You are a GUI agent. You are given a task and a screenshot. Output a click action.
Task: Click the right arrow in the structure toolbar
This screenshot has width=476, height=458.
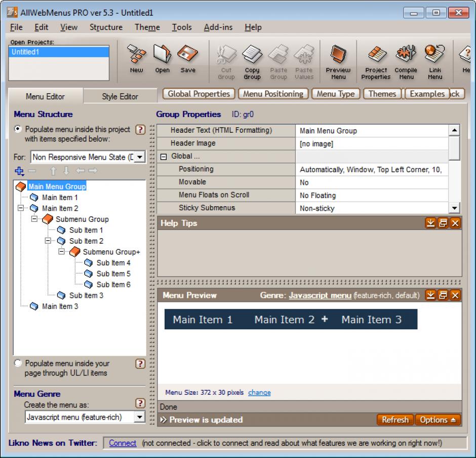(x=93, y=171)
